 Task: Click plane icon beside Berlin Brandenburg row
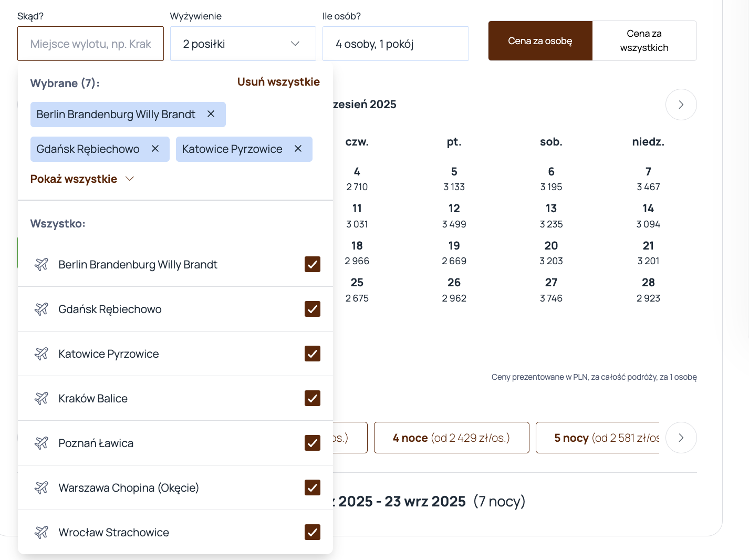(x=41, y=264)
